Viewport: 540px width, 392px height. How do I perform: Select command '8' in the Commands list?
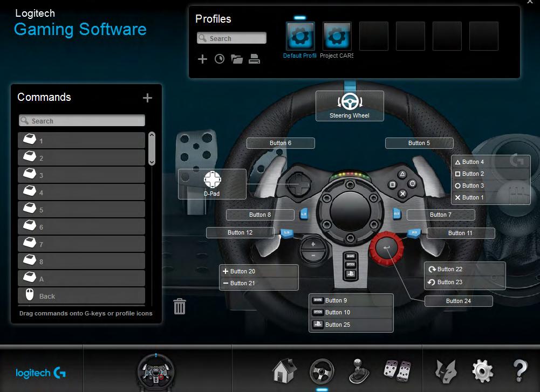tap(81, 261)
